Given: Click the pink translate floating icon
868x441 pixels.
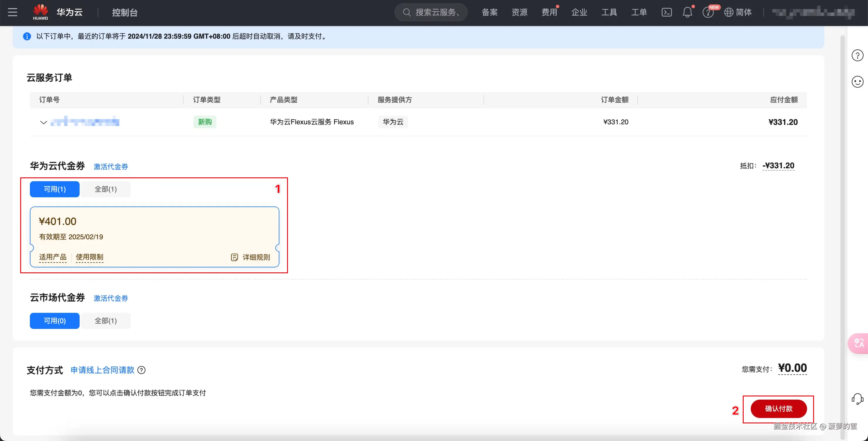Looking at the screenshot, I should [859, 344].
